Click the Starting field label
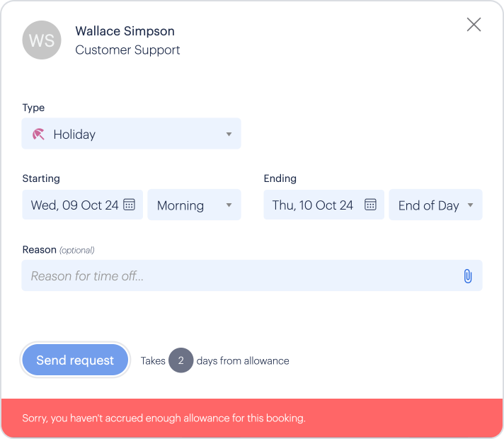Image resolution: width=504 pixels, height=439 pixels. pyautogui.click(x=41, y=178)
